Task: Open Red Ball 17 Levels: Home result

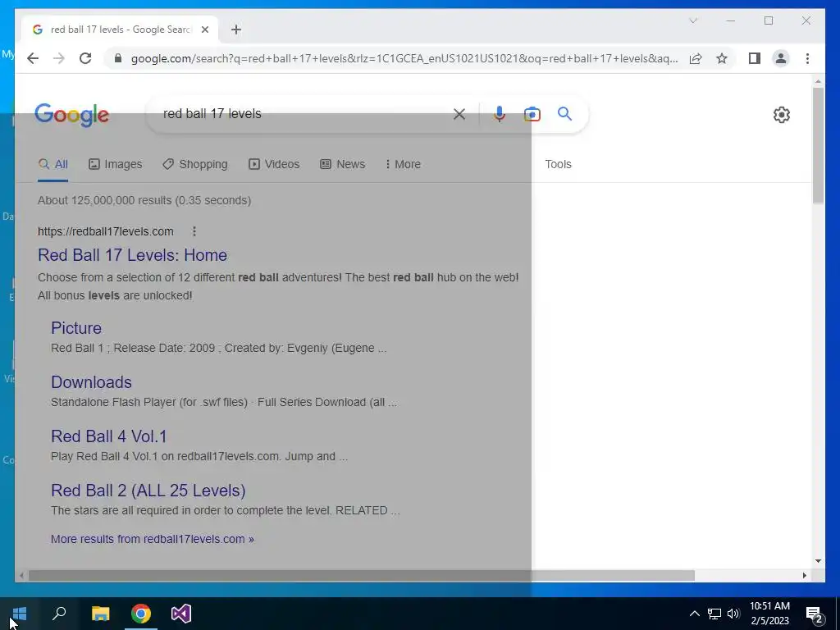Action: point(132,255)
